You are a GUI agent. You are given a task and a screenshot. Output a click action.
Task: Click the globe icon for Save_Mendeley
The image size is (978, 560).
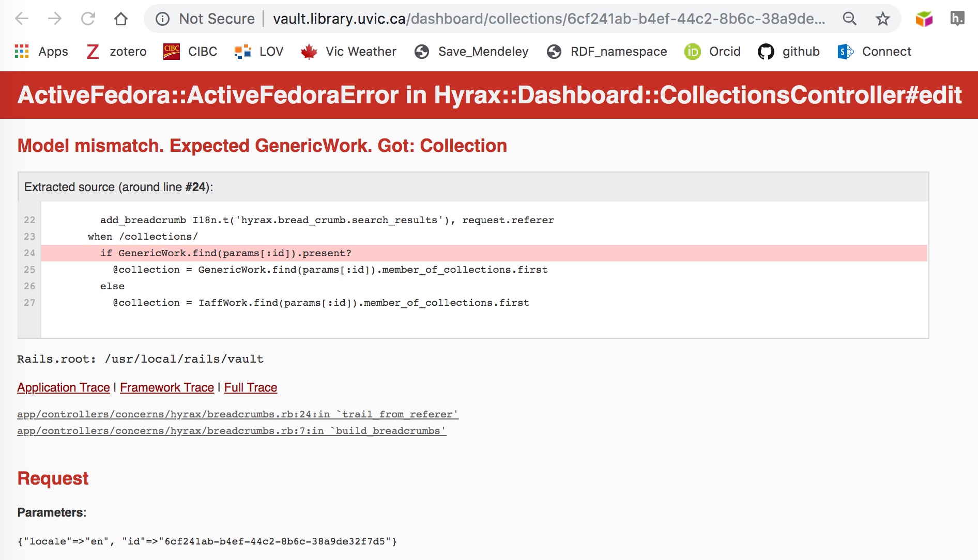click(x=422, y=52)
